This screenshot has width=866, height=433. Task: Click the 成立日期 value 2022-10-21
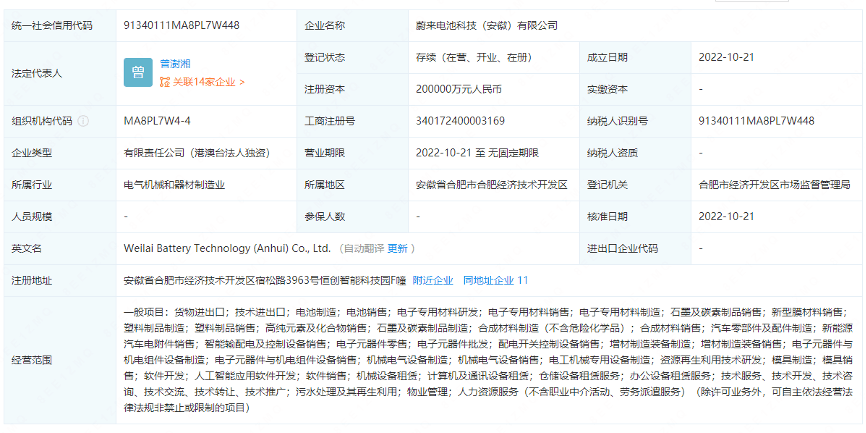pyautogui.click(x=726, y=57)
